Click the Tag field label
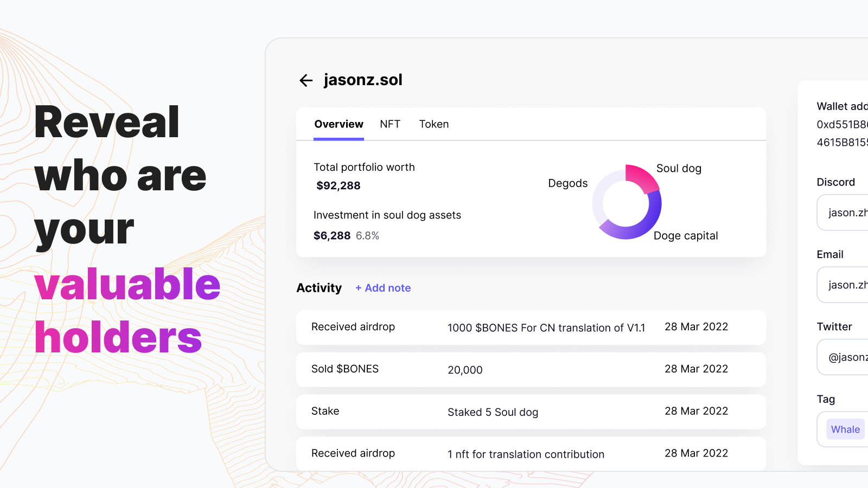This screenshot has width=868, height=488. (826, 399)
